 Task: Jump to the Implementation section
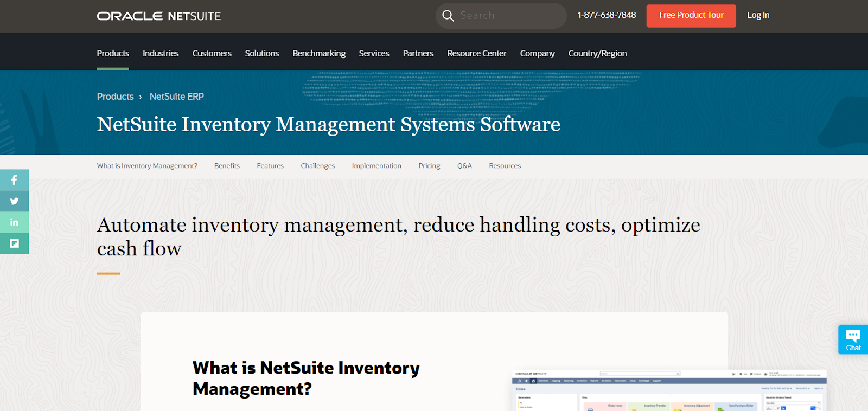(x=376, y=166)
